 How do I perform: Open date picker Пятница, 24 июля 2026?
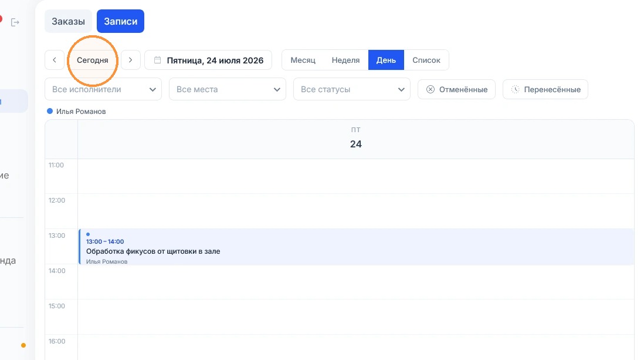tap(208, 60)
